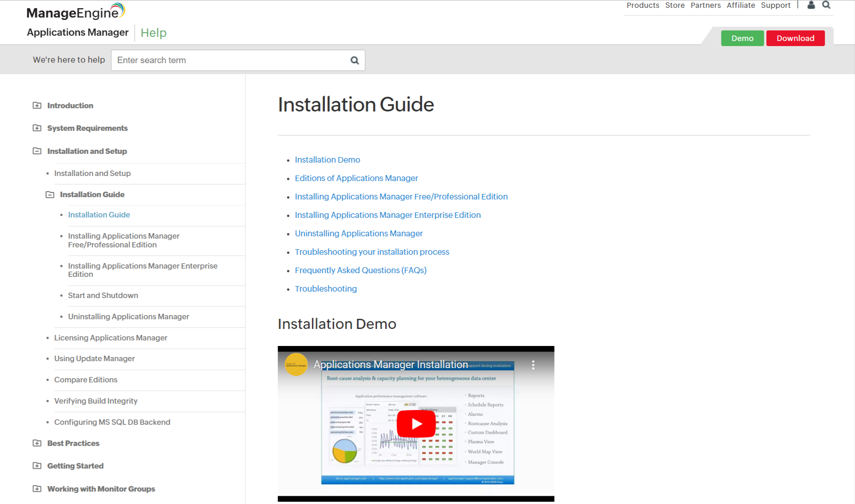Open the video's three-dot options menu
Screen dimensions: 855x504
533,365
